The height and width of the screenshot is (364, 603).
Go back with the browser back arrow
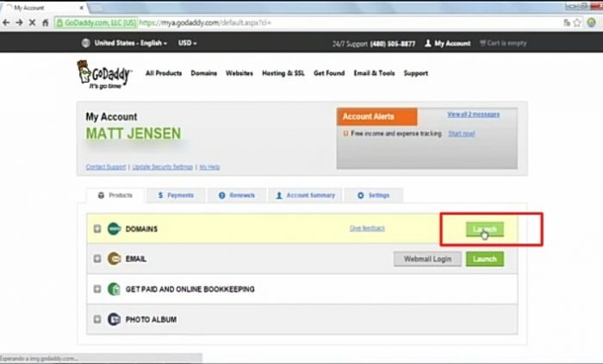point(6,23)
